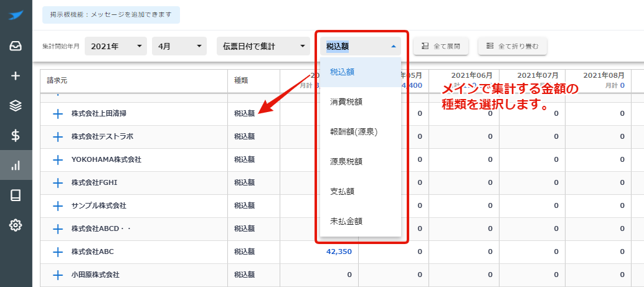Open the settings gear sidebar icon

click(16, 225)
